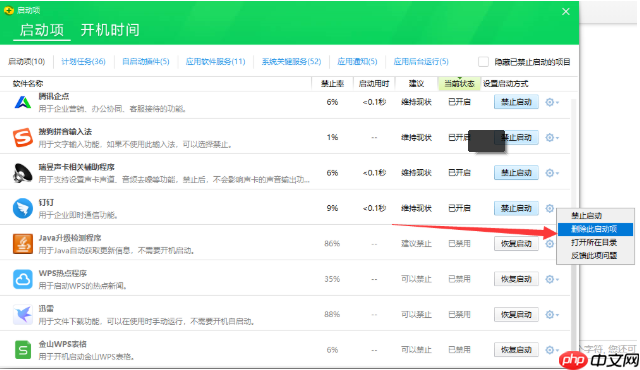
Task: Sort by the 建议 column header
Action: click(416, 84)
